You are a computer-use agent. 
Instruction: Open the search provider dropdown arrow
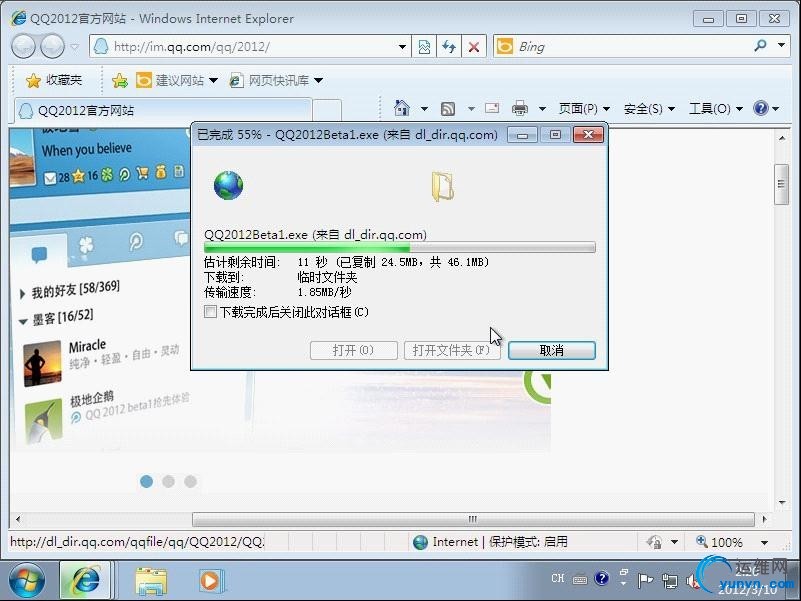coord(781,45)
